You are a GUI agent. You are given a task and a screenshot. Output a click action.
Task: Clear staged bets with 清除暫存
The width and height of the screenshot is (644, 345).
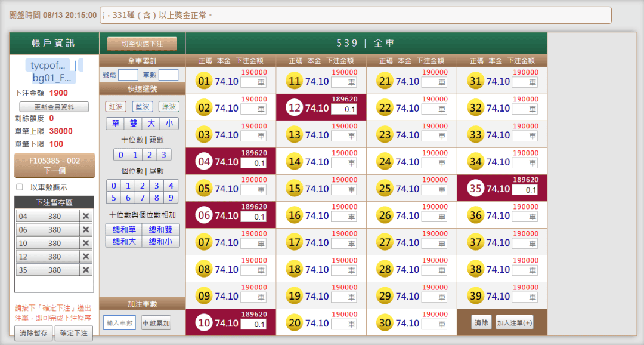coord(33,333)
